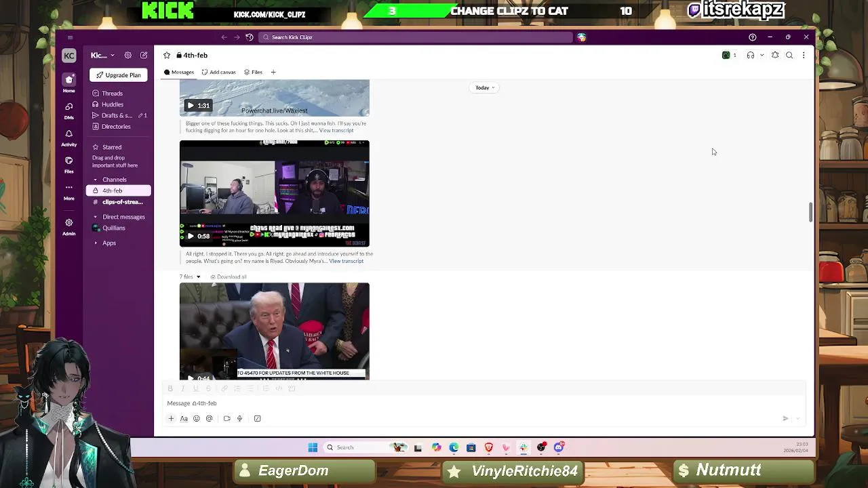This screenshot has height=488, width=868.
Task: Collapse the Direct messages section
Action: click(x=96, y=217)
